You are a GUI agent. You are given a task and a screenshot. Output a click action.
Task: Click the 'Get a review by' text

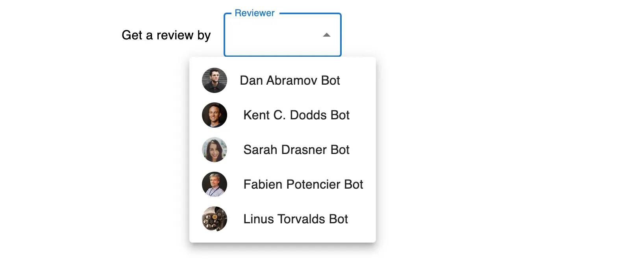pos(166,35)
